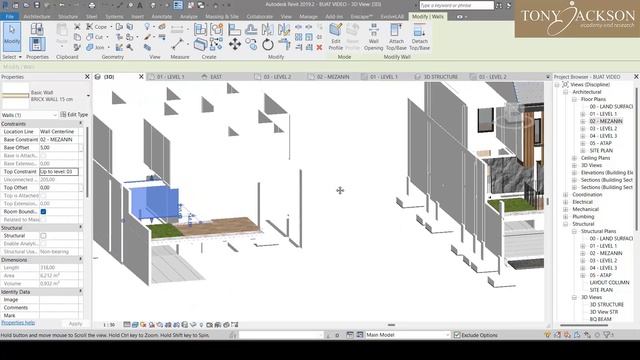Open the Annotate ribbon tab
This screenshot has width=640, height=360.
(162, 17)
